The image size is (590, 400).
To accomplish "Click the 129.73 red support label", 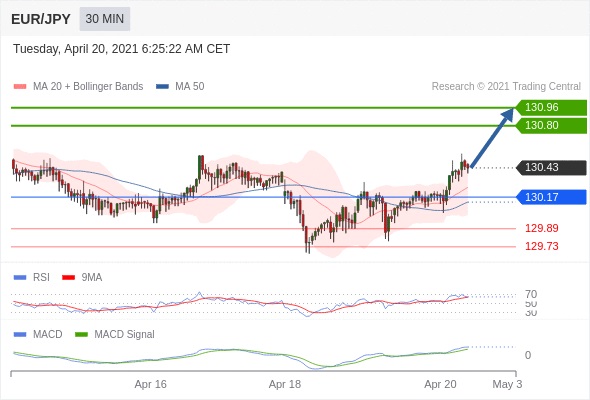I will pyautogui.click(x=541, y=246).
